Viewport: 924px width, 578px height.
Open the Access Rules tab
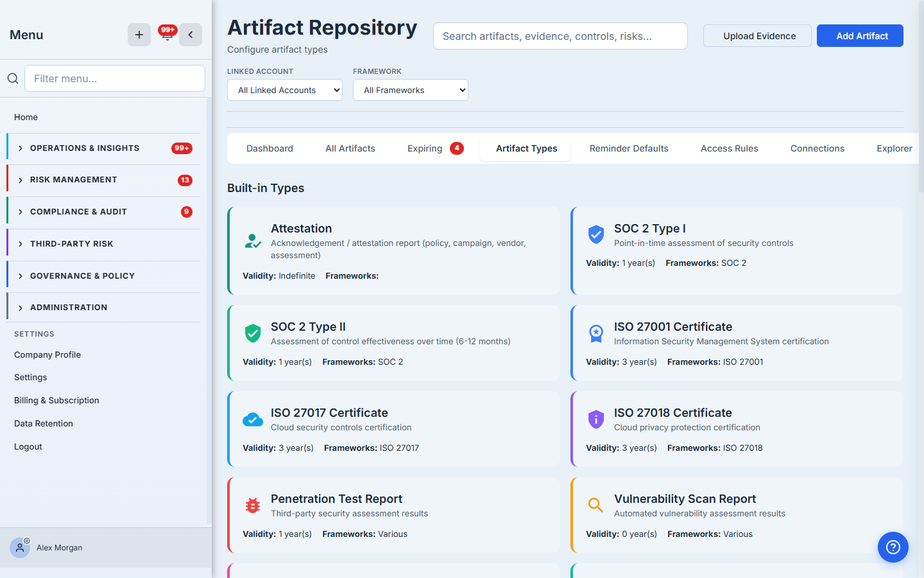click(x=730, y=148)
